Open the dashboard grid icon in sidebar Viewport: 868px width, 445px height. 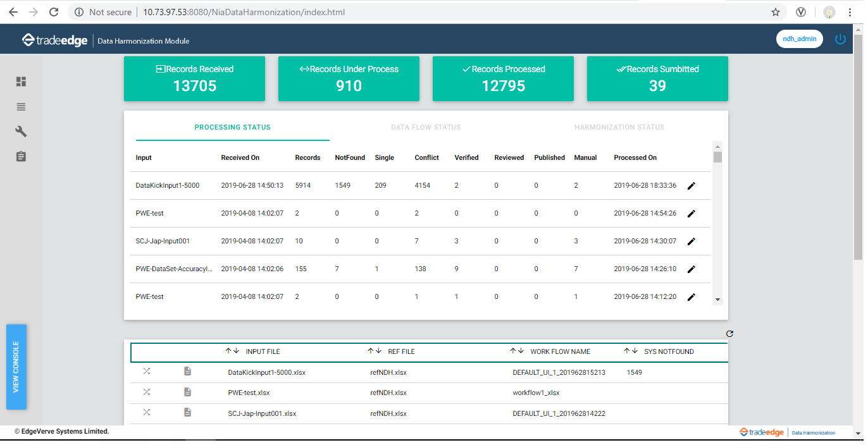click(x=21, y=82)
